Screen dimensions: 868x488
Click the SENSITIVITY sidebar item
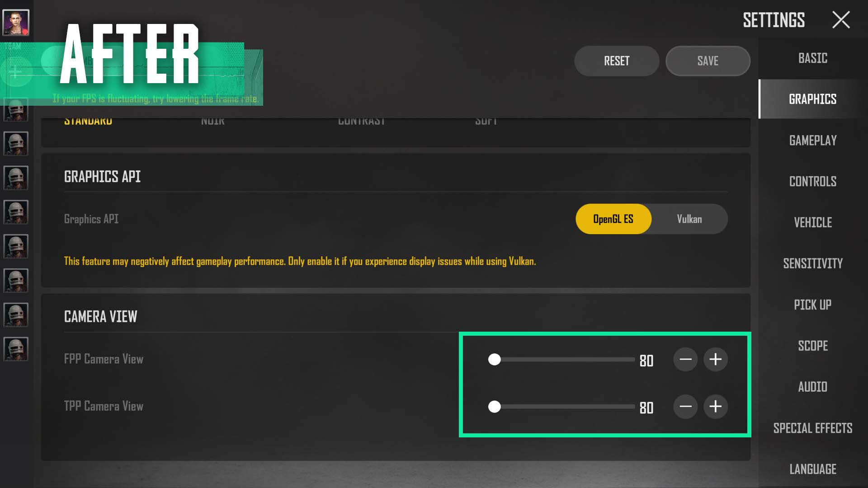(812, 263)
